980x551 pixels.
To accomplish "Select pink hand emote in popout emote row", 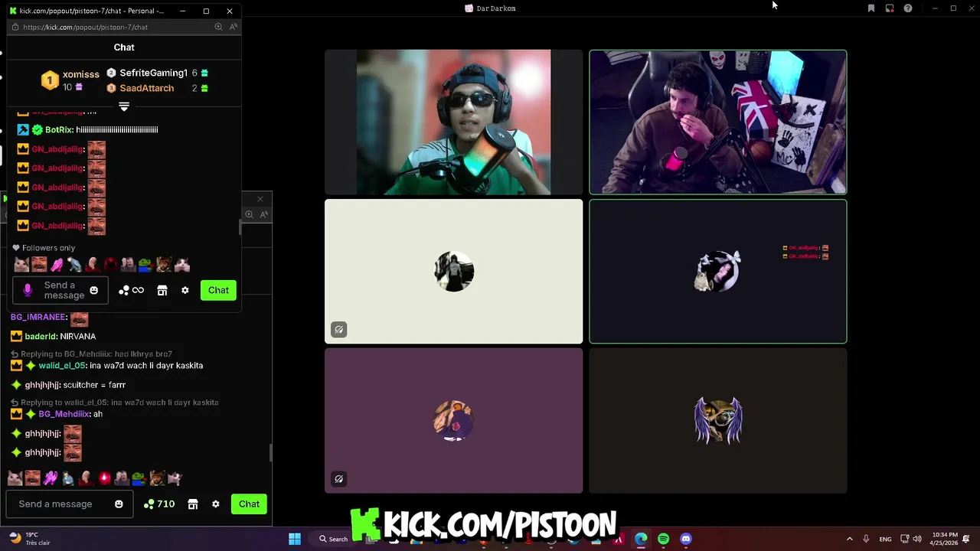I will click(57, 265).
